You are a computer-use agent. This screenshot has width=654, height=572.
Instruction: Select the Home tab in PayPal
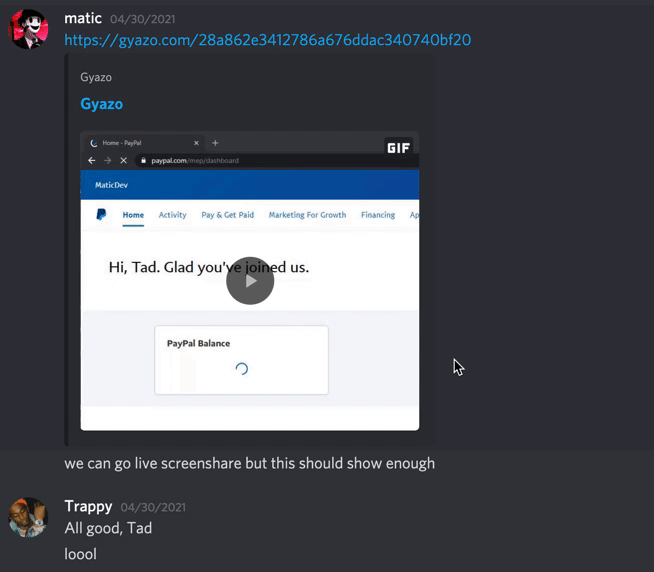(x=133, y=215)
